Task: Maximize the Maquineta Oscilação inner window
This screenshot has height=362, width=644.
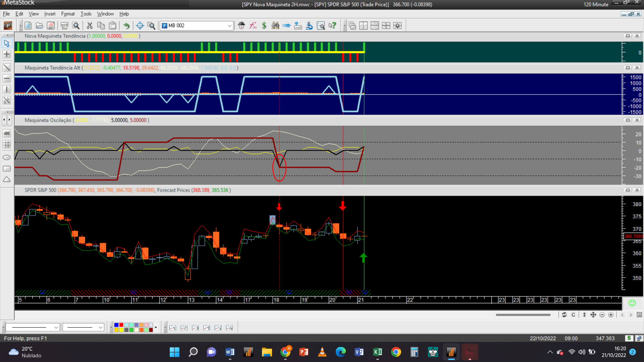Action: [x=628, y=120]
